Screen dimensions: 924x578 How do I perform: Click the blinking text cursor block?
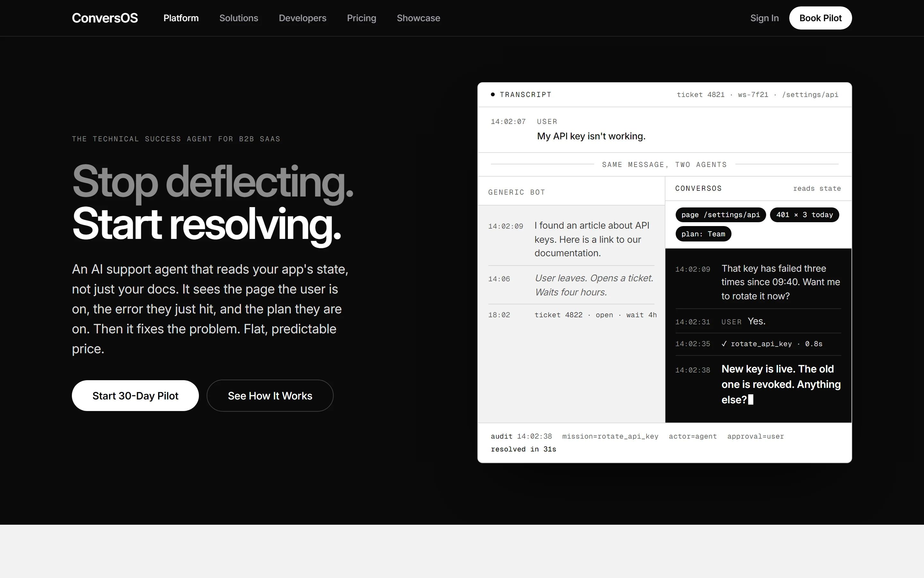click(x=751, y=400)
